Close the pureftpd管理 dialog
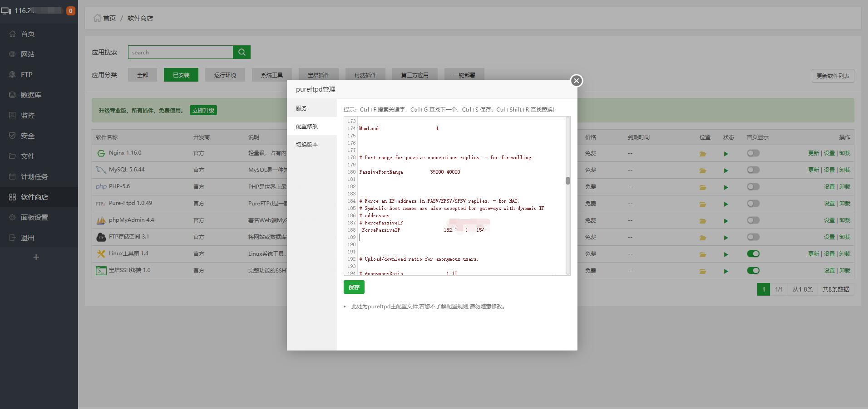The image size is (868, 409). 576,81
